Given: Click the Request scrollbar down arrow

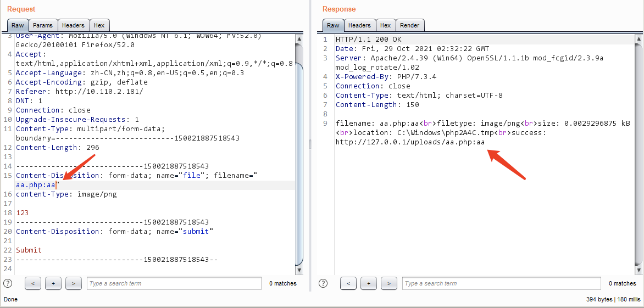Looking at the screenshot, I should 299,271.
